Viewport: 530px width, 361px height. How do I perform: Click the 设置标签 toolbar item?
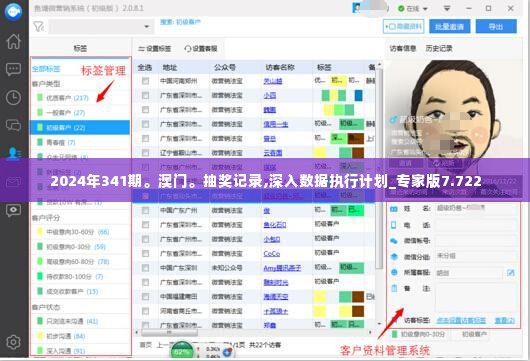(x=154, y=49)
